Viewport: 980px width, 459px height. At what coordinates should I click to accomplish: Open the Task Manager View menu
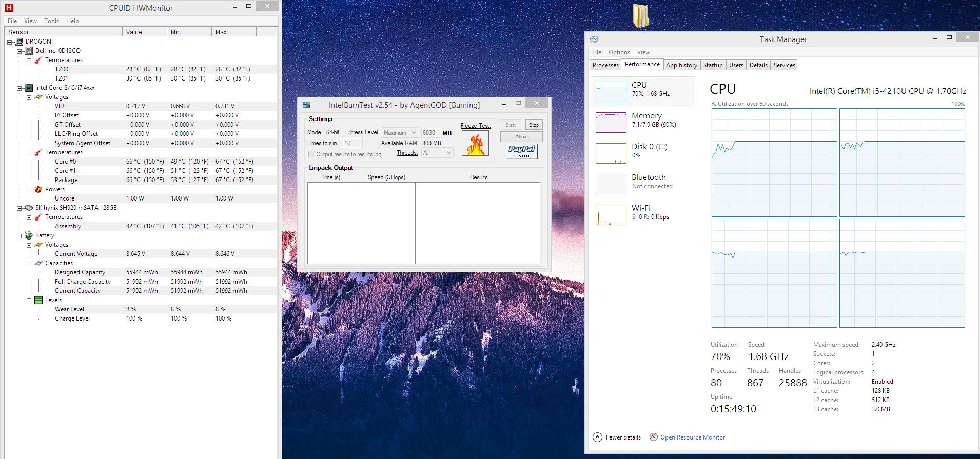(x=643, y=52)
